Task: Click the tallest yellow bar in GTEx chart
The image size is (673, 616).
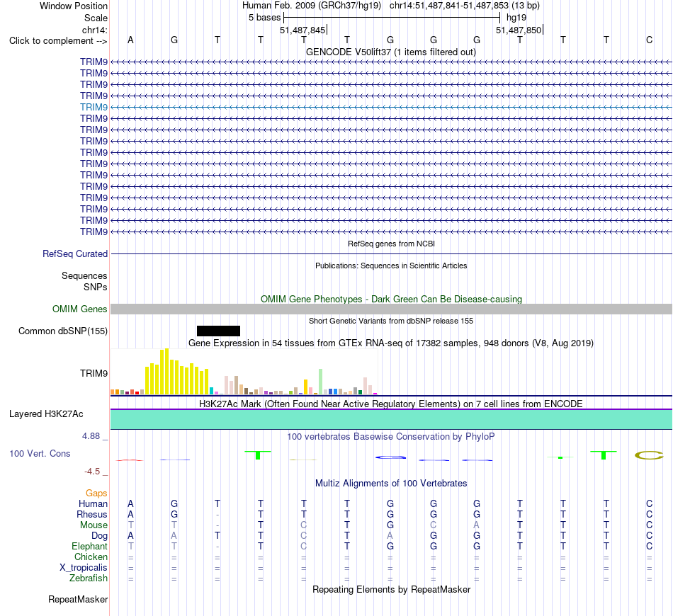Action: pyautogui.click(x=167, y=372)
